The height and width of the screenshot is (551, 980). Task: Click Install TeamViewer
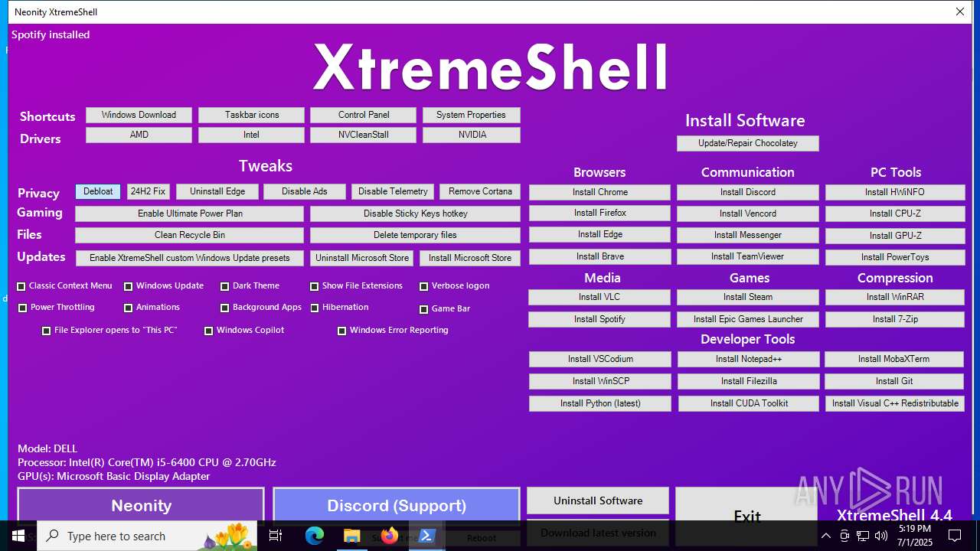(748, 256)
